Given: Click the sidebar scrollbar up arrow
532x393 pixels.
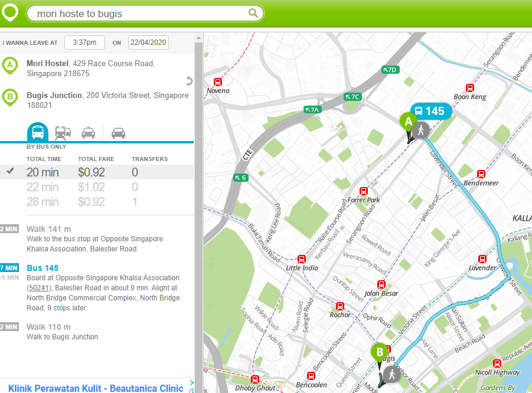Looking at the screenshot, I should pyautogui.click(x=199, y=38).
